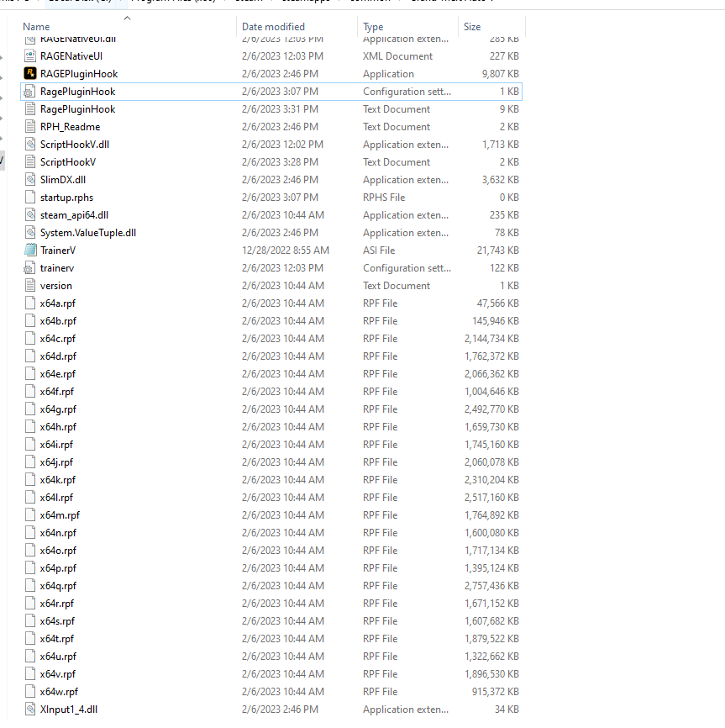This screenshot has height=728, width=725.
Task: Select the x64t.rpf file name
Action: pyautogui.click(x=57, y=638)
